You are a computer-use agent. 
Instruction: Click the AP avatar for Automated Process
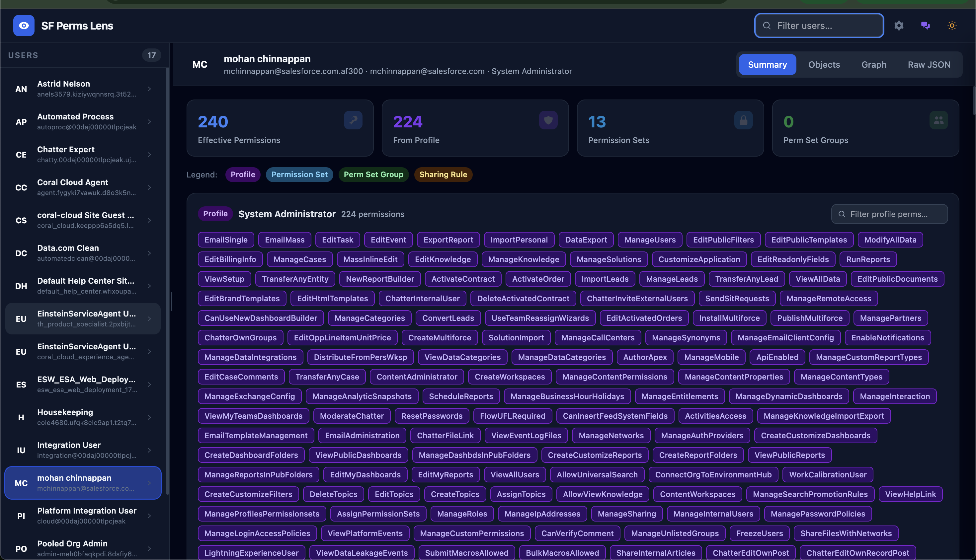[21, 122]
